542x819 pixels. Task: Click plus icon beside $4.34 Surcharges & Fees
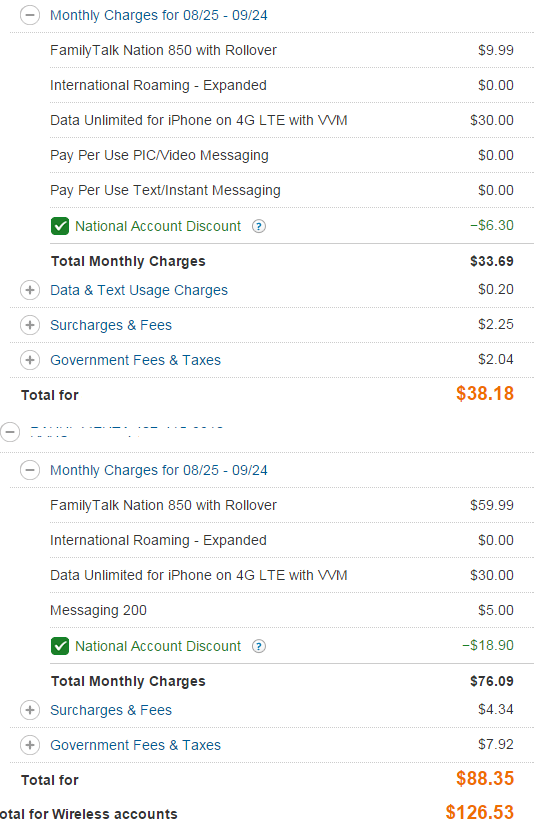(x=30, y=710)
